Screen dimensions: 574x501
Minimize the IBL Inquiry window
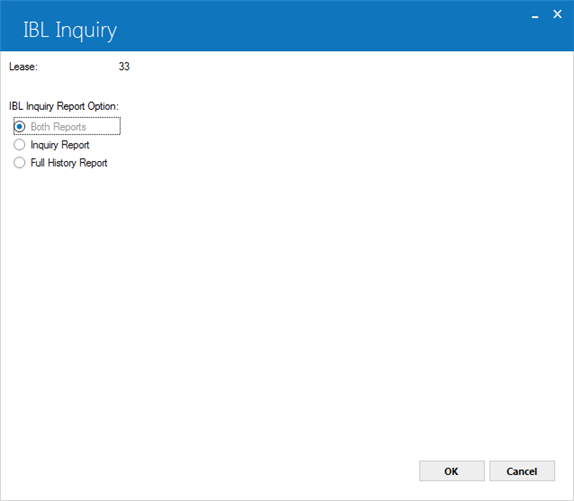535,16
